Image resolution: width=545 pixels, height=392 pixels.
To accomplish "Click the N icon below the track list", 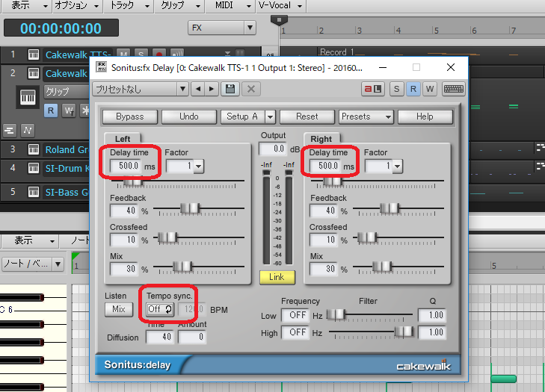I will pyautogui.click(x=28, y=131).
